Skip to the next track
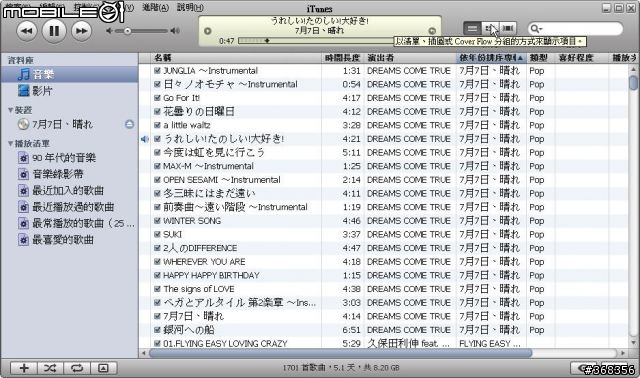This screenshot has height=378, width=640. click(81, 31)
